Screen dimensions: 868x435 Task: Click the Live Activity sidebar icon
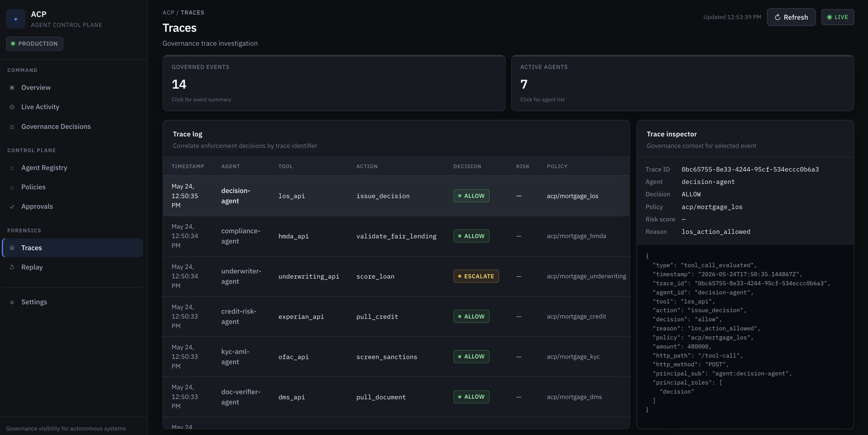point(12,107)
